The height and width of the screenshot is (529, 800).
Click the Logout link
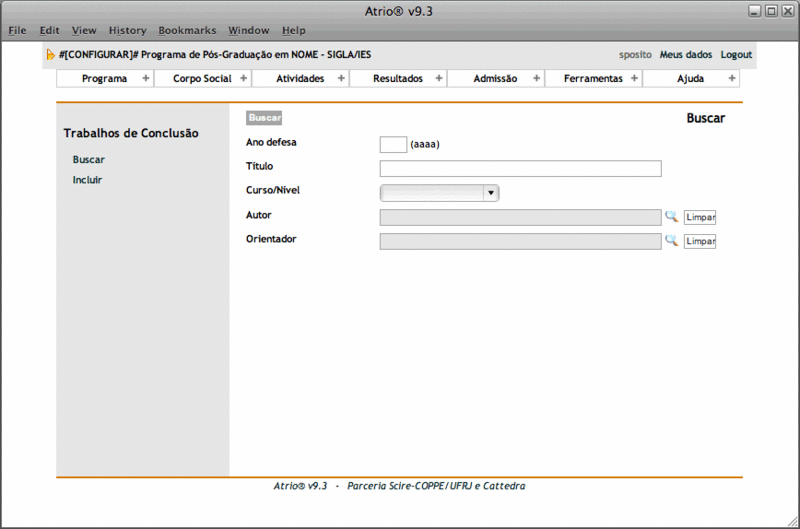tap(736, 55)
